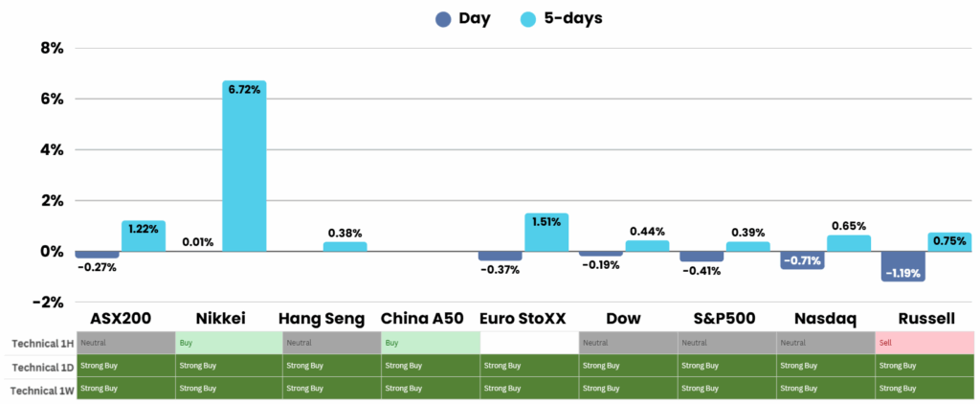
Task: Click Nikkei's Buy cell in Technical 1H
Action: pos(227,343)
